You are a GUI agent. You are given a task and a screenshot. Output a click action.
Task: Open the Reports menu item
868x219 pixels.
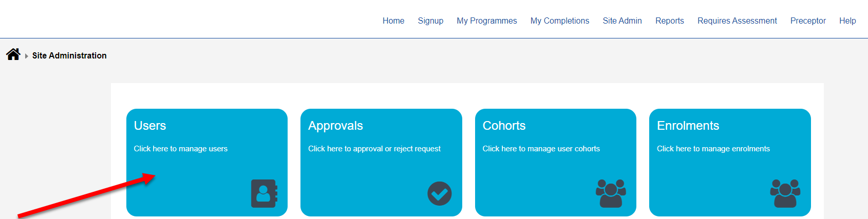click(670, 21)
